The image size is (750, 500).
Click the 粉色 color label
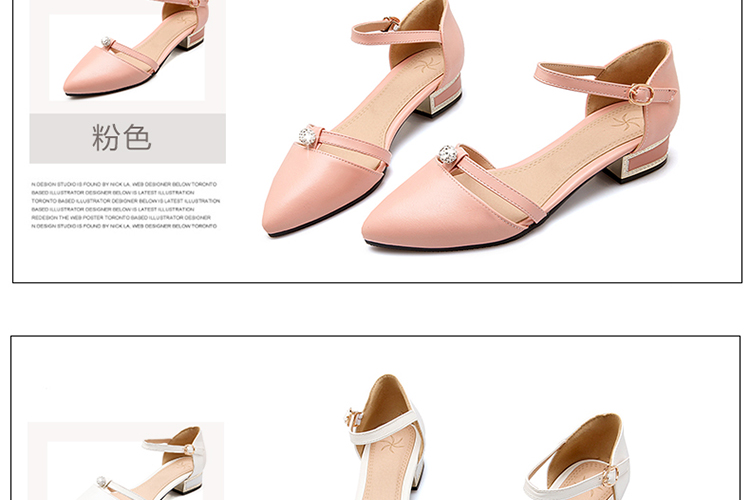click(x=128, y=138)
